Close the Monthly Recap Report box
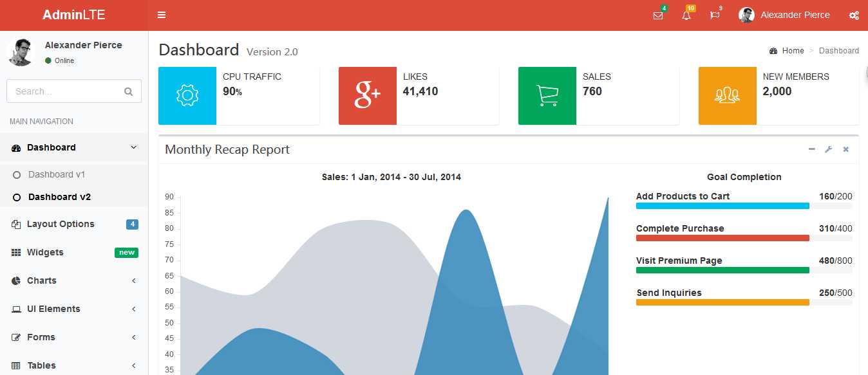 pos(846,149)
